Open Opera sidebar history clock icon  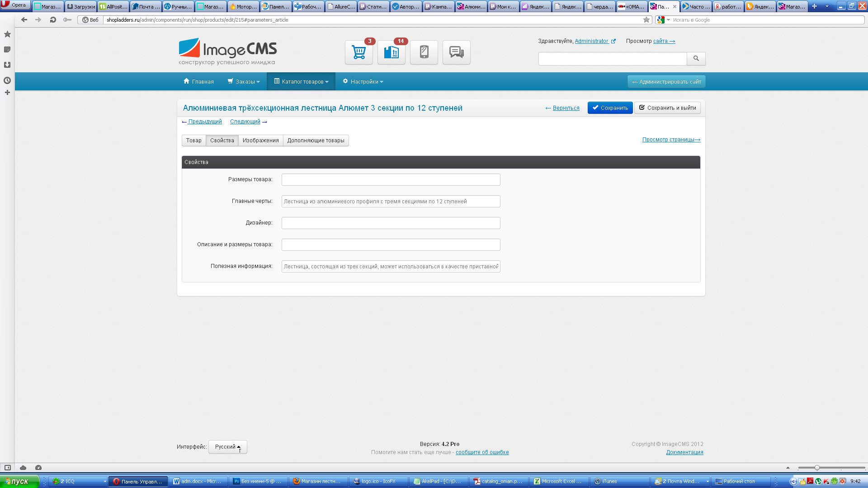point(7,80)
